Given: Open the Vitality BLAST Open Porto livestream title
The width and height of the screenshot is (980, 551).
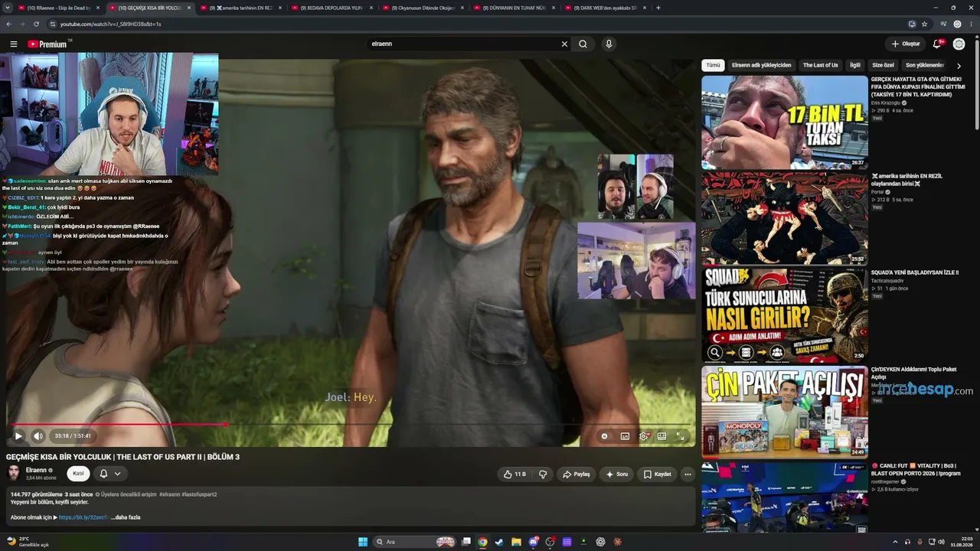Looking at the screenshot, I should click(x=915, y=469).
